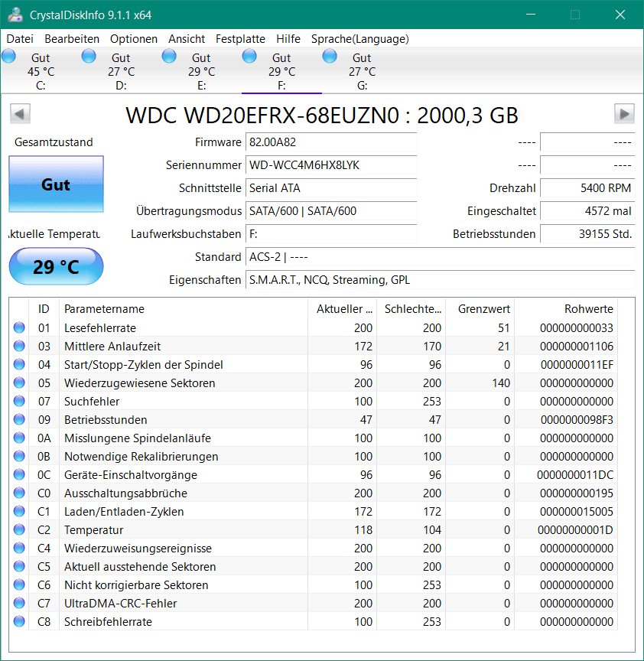Screen dimensions: 644x661
Task: Click status orb of Schreibfehlerrate row
Action: click(19, 621)
